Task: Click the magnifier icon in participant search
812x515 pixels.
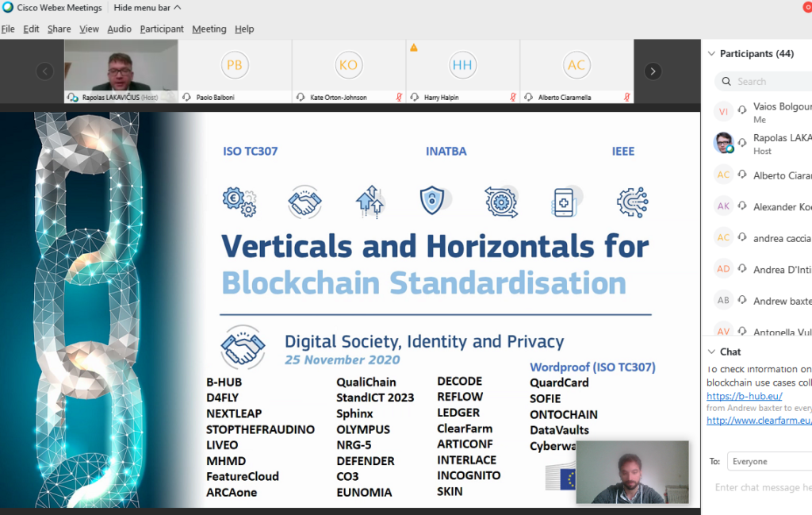Action: 726,82
